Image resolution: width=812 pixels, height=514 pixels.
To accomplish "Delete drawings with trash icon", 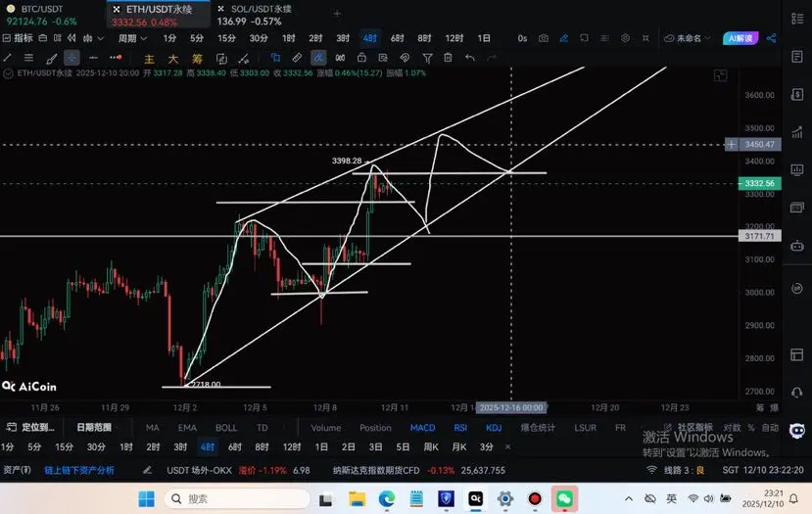I will click(x=448, y=58).
